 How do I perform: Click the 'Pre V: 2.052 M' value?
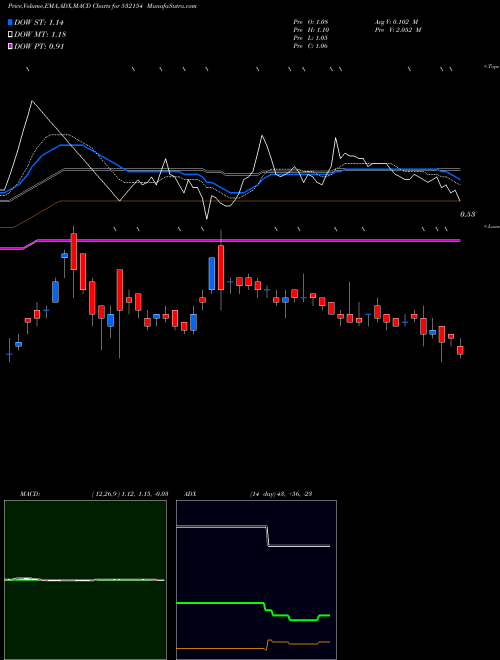(397, 30)
